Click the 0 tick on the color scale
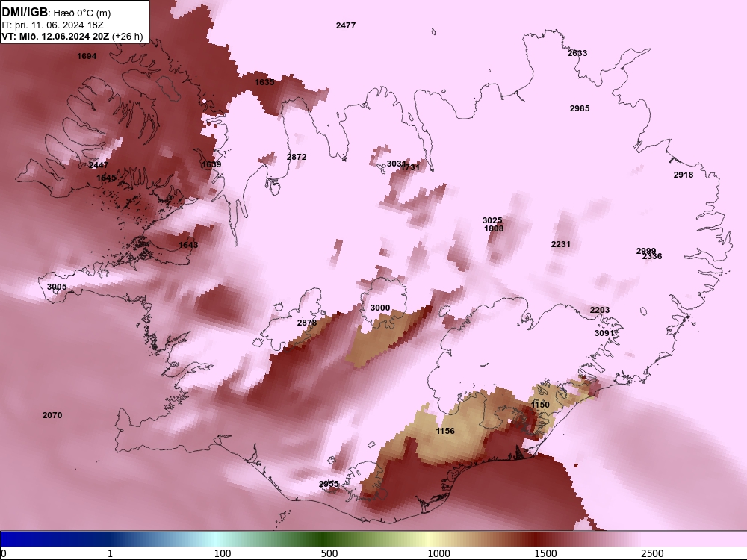The image size is (747, 560). [x=4, y=553]
